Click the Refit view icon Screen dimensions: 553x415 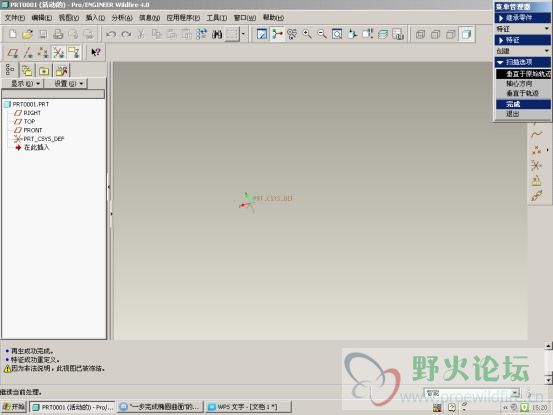(x=337, y=34)
